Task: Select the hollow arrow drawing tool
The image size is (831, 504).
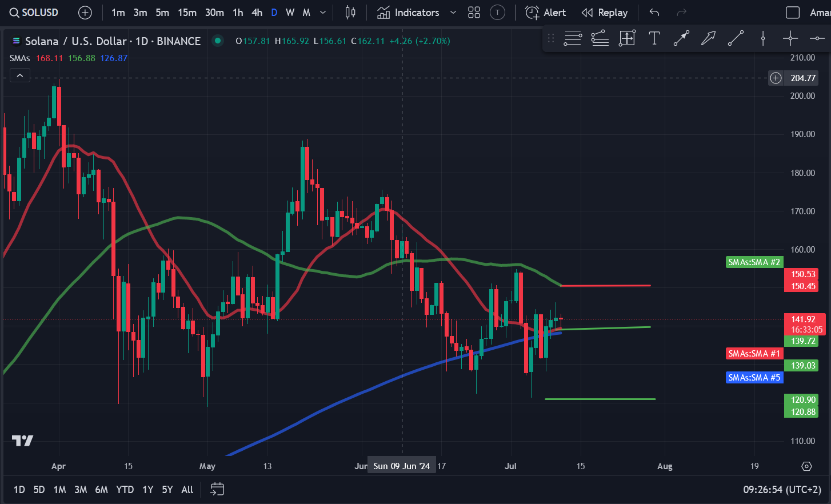Action: [x=708, y=38]
